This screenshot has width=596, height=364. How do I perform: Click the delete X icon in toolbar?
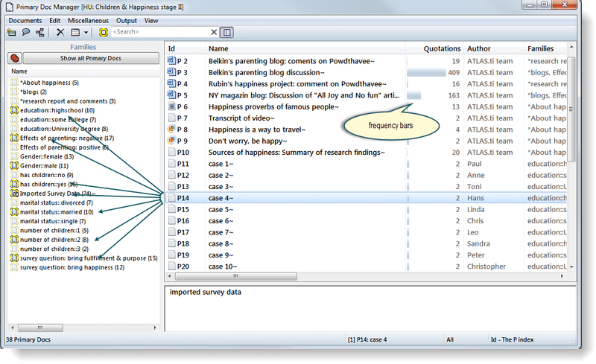[x=60, y=32]
